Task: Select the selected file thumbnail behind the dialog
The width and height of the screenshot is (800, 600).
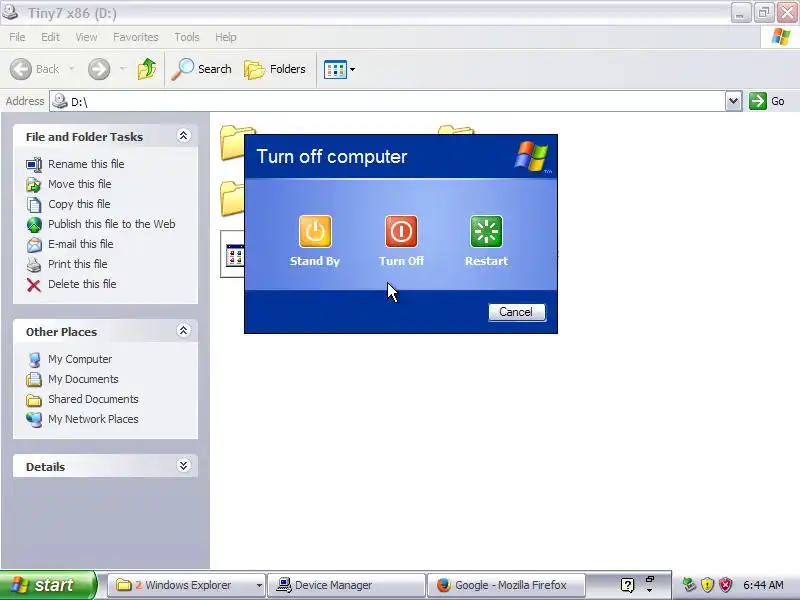Action: 232,254
